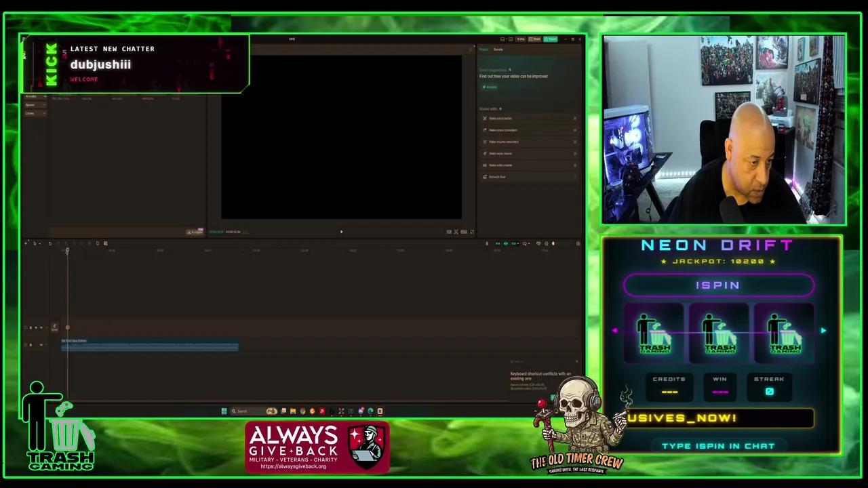Expand the Spaces section
This screenshot has height=488, width=868.
[34, 105]
